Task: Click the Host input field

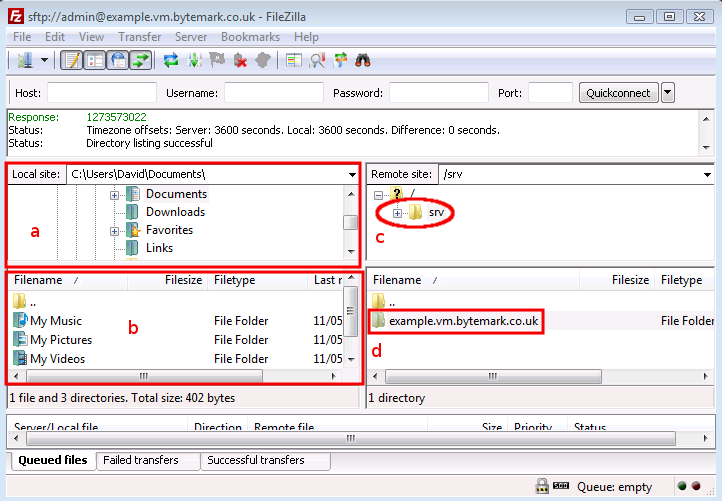Action: (102, 93)
